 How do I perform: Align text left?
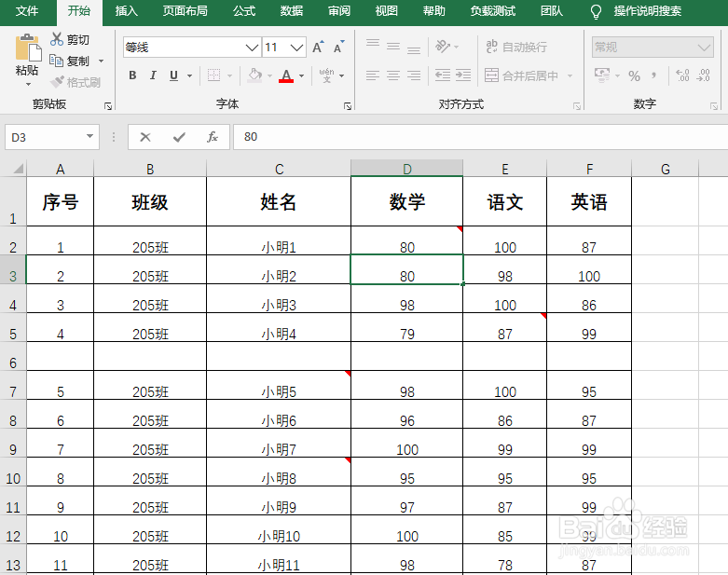point(372,75)
